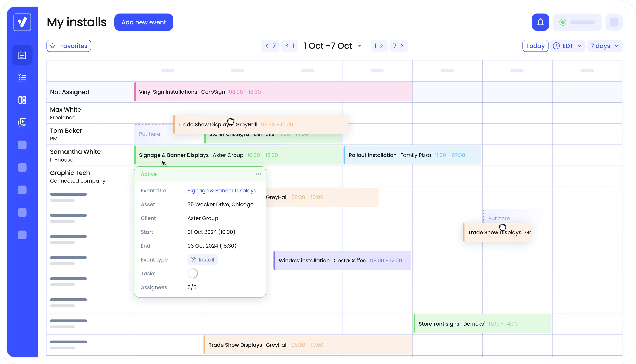Click the Install event type tag
This screenshot has height=364, width=636.
(202, 259)
